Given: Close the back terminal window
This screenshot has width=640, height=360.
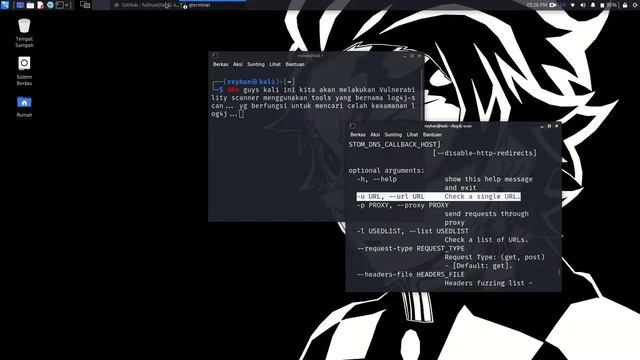Looking at the screenshot, I should click(419, 56).
